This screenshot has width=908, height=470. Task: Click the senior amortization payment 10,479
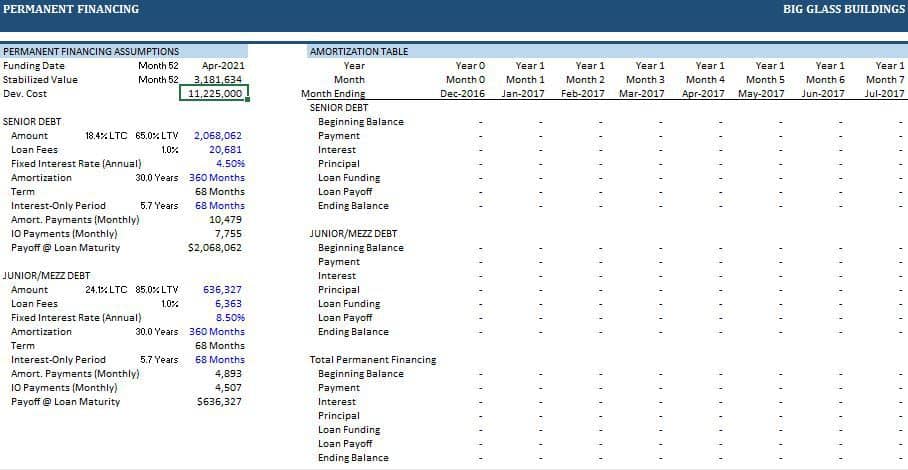tap(226, 219)
